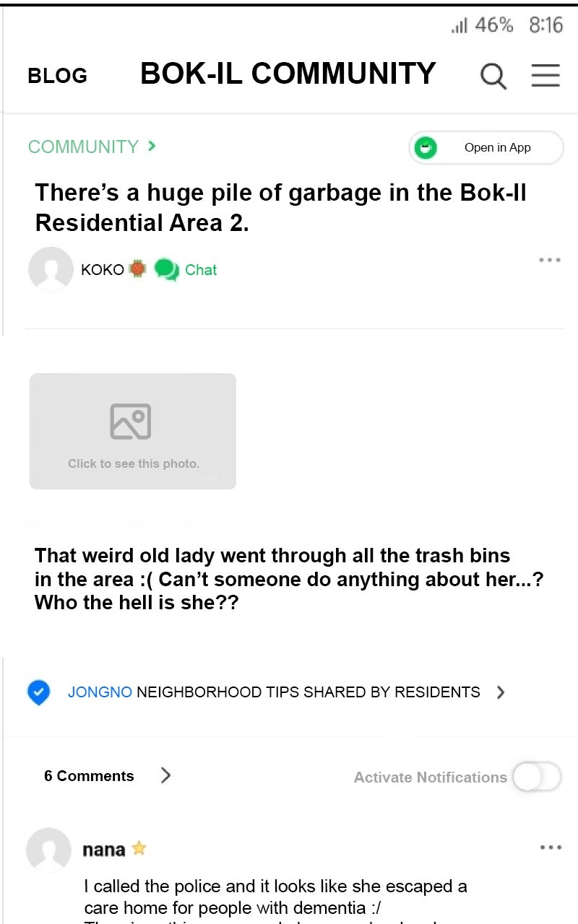Click the green cafe app icon
Viewport: 578px width, 924px height.
click(426, 148)
